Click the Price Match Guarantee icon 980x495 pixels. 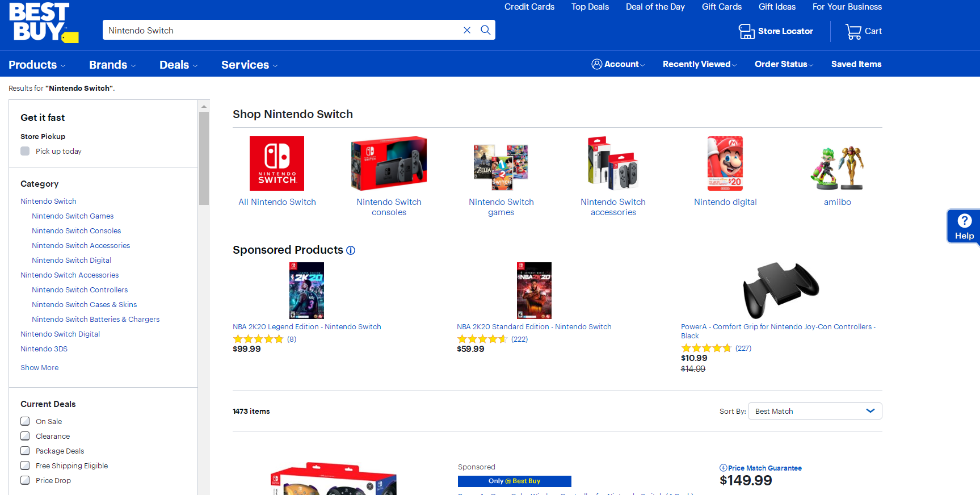pos(723,468)
